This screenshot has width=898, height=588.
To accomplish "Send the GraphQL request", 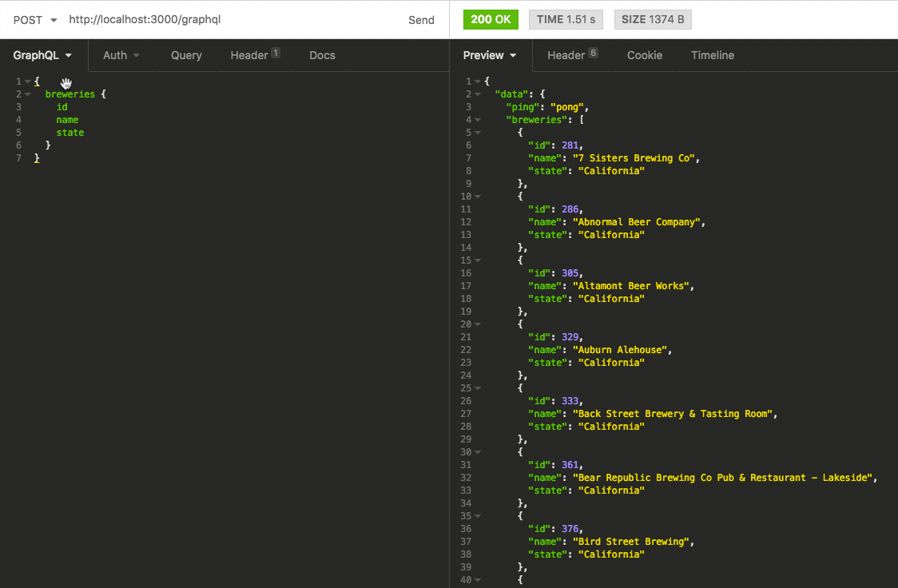I will point(421,20).
